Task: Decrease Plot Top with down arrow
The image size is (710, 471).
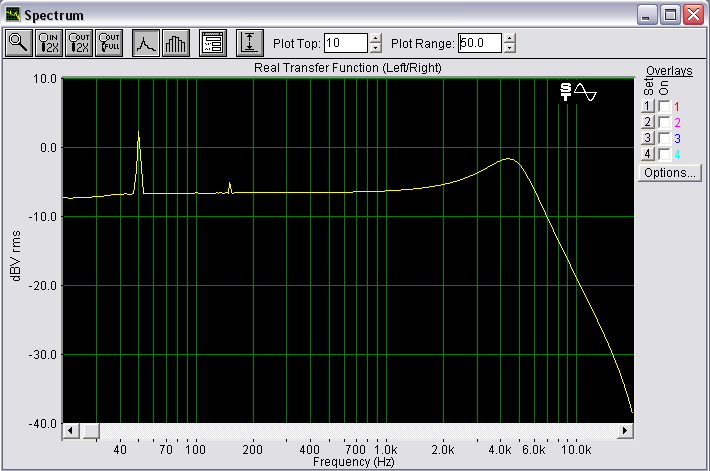Action: 376,48
